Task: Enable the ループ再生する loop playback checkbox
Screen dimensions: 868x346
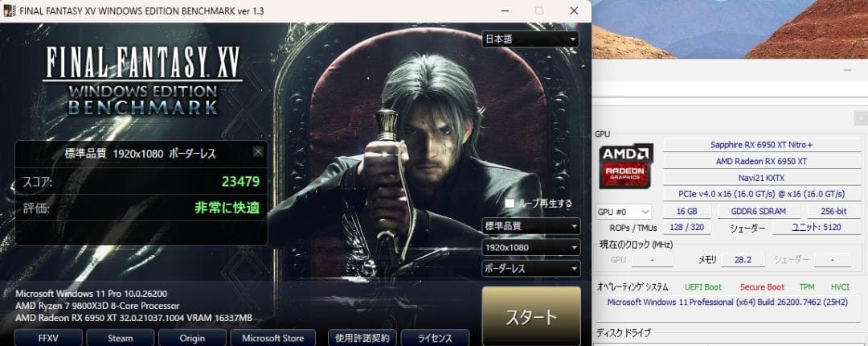Action: pyautogui.click(x=510, y=203)
